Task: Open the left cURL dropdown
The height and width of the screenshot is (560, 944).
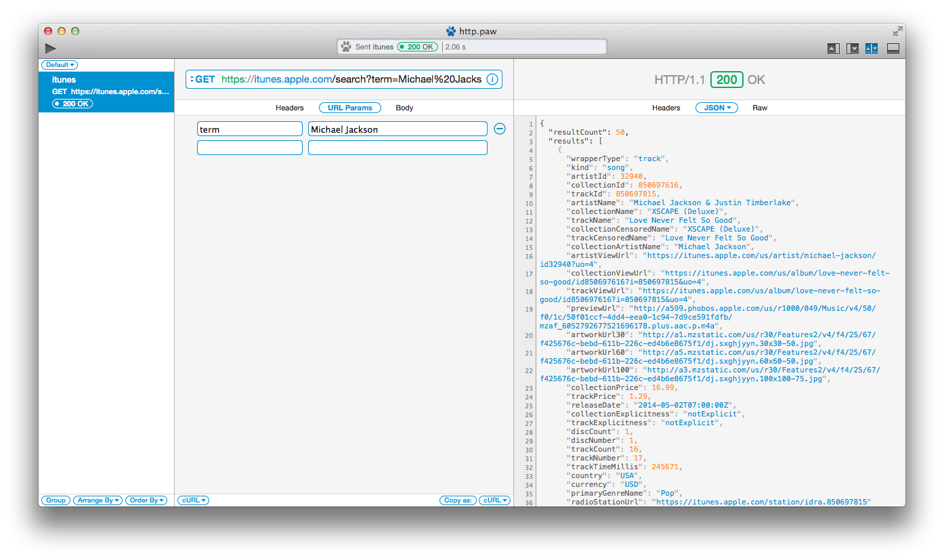Action: pyautogui.click(x=193, y=500)
